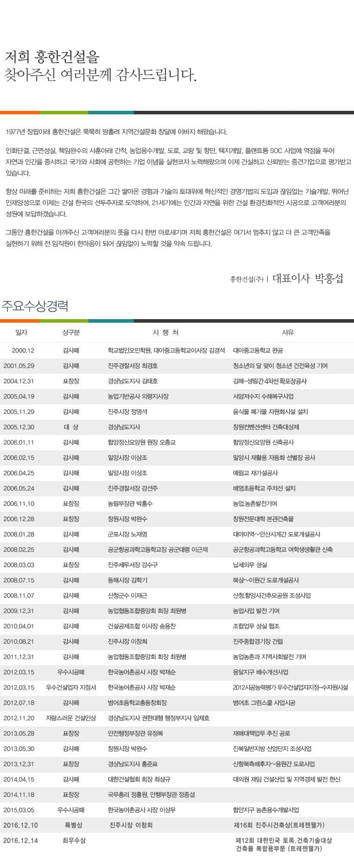354x868 pixels.
Task: Select '배영초등학교 주차선 설치' text
Action: 264,488
